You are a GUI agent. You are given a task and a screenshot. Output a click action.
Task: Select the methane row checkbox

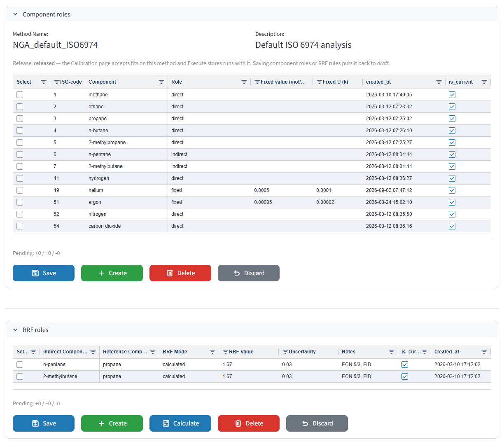[20, 95]
